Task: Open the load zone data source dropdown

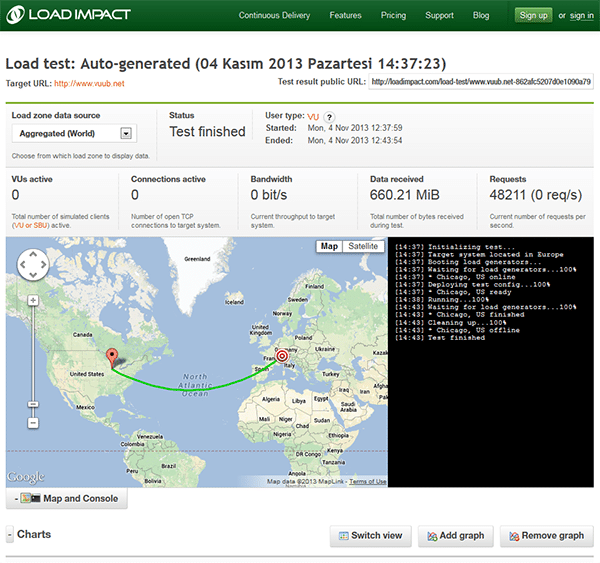Action: pos(126,133)
